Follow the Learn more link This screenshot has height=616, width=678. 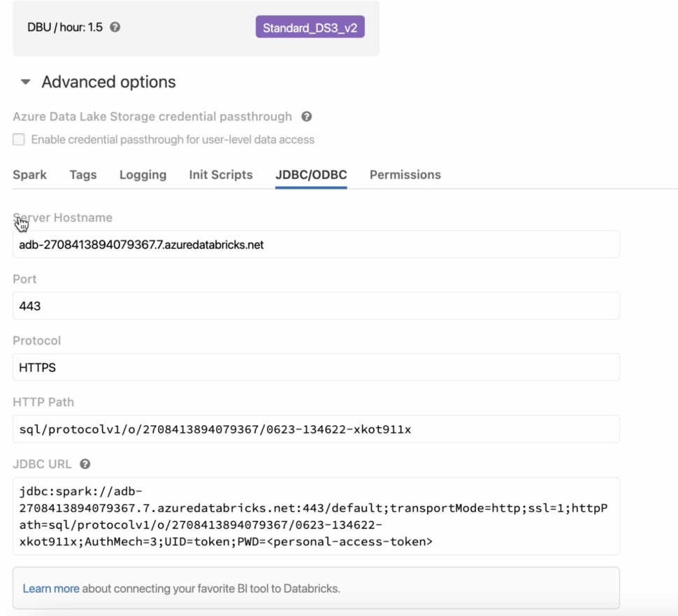(x=51, y=589)
